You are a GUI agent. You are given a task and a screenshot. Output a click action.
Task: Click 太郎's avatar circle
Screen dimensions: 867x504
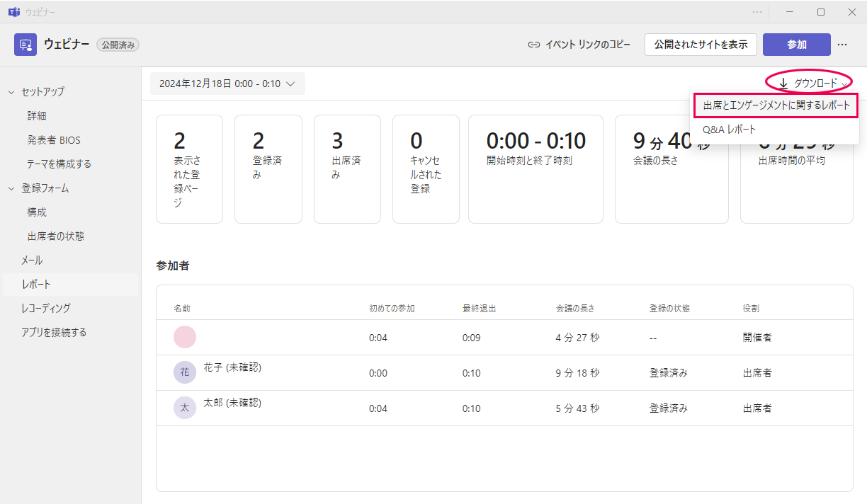click(185, 408)
